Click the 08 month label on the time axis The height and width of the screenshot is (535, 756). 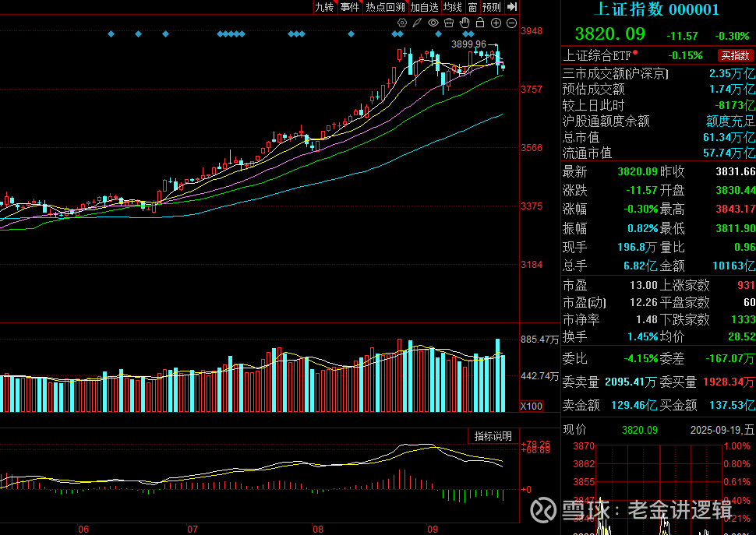(x=318, y=530)
